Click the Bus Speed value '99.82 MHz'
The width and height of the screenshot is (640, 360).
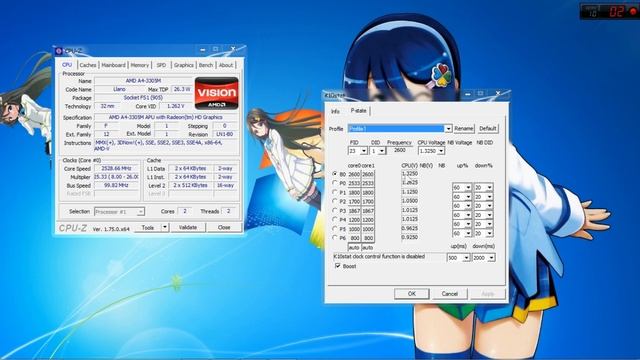117,185
